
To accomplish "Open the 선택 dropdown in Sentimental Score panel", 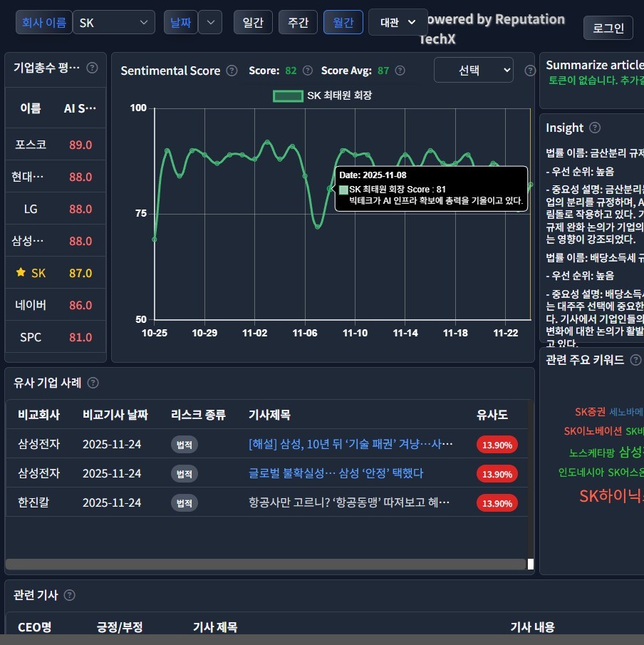I will 473,70.
